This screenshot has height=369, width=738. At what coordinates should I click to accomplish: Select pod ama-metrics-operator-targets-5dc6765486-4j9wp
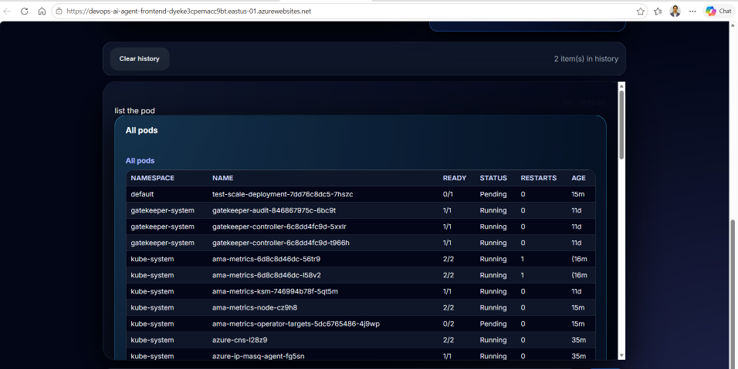tap(296, 324)
